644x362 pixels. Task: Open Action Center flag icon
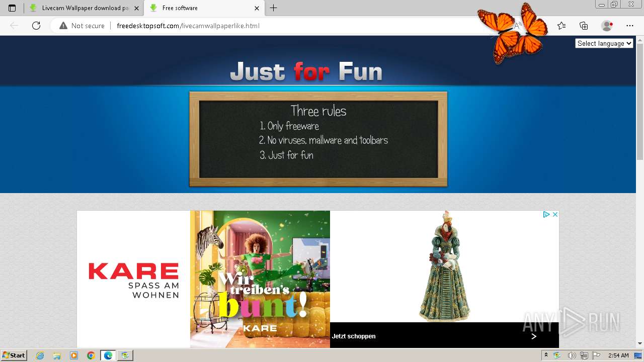[x=596, y=355]
